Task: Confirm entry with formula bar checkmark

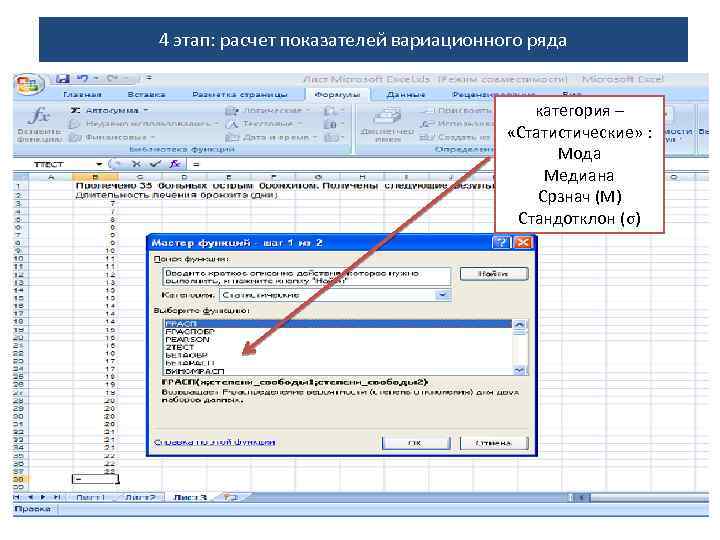Action: tap(156, 164)
